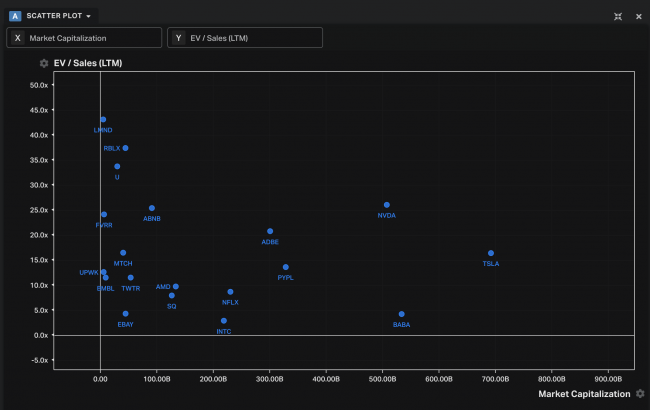
Task: Select the ABNB data point
Action: 152,208
